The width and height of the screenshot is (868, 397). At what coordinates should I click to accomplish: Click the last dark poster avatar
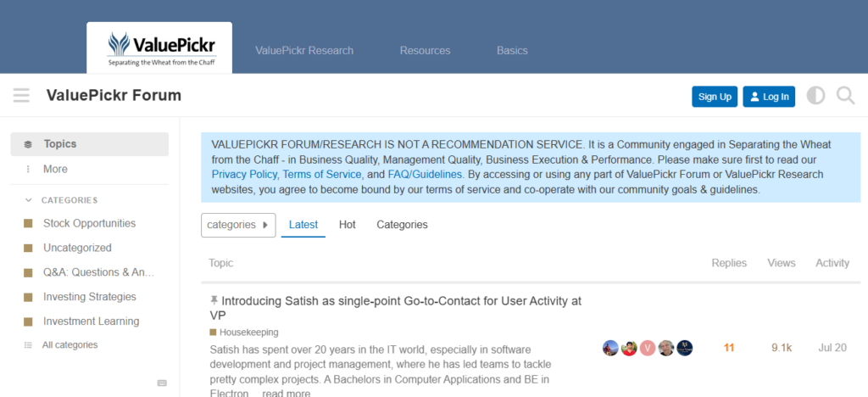pyautogui.click(x=685, y=348)
